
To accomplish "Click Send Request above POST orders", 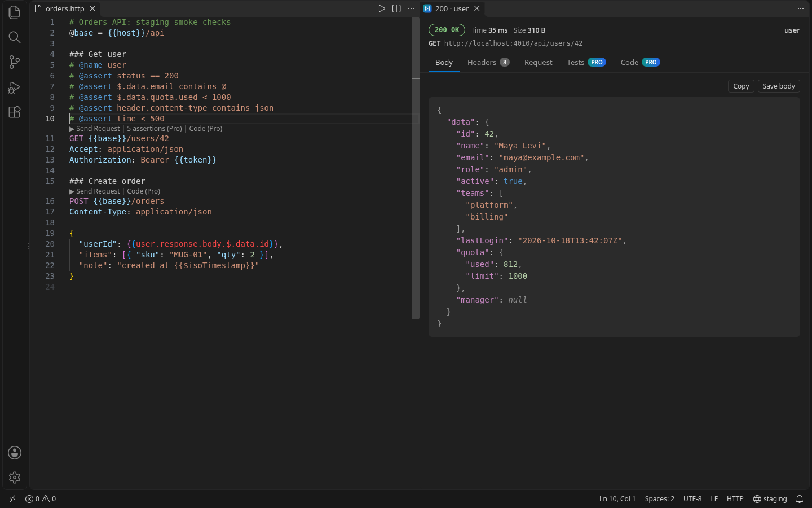I will pos(95,191).
